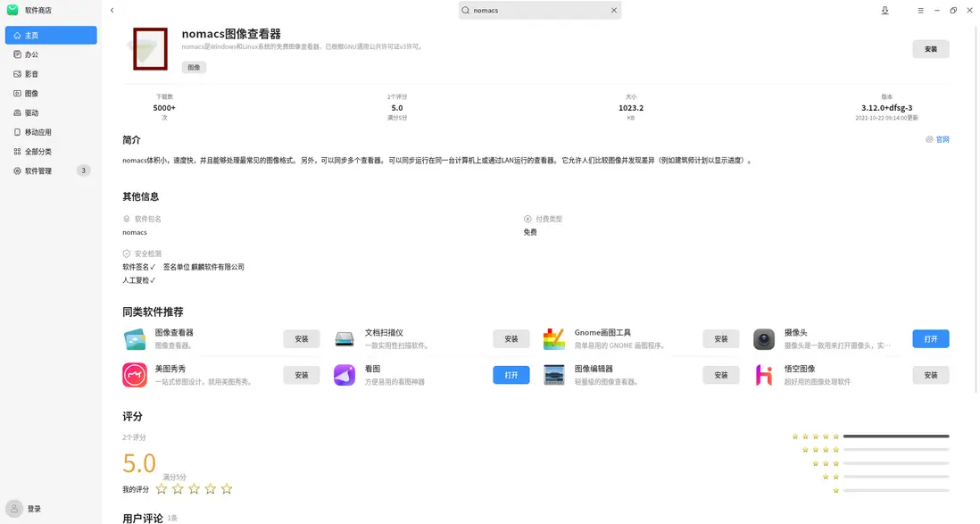
Task: Rate two stars in 我的评分
Action: pos(178,489)
